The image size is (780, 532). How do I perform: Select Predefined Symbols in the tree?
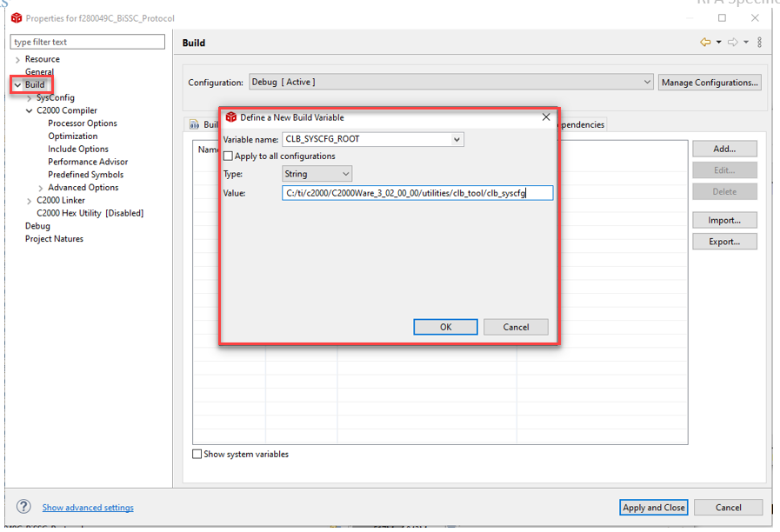(85, 175)
